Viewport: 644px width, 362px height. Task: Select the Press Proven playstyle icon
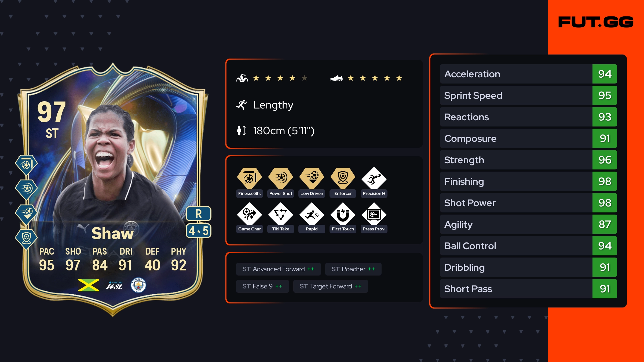pos(374,214)
